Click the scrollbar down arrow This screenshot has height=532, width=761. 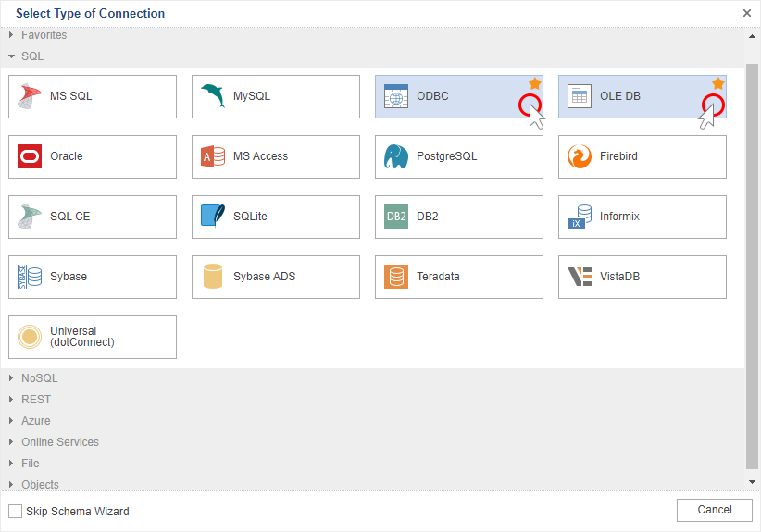pos(753,482)
